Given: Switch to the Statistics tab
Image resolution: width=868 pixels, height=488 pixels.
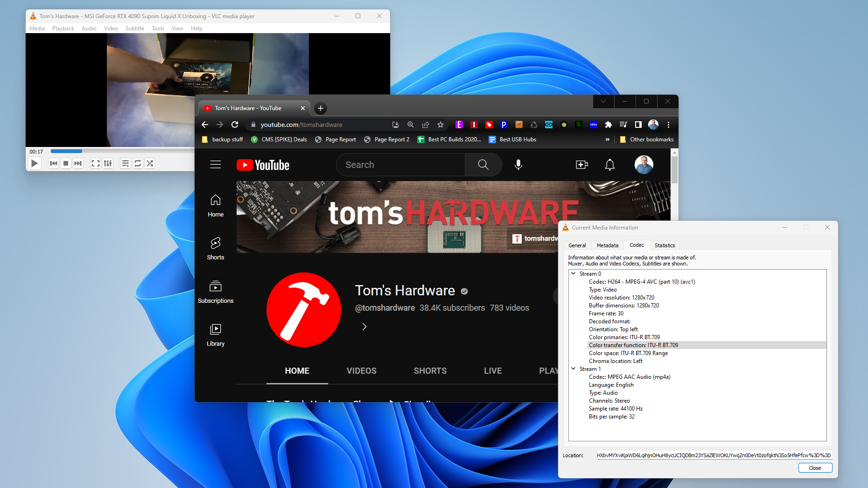Looking at the screenshot, I should click(x=665, y=245).
